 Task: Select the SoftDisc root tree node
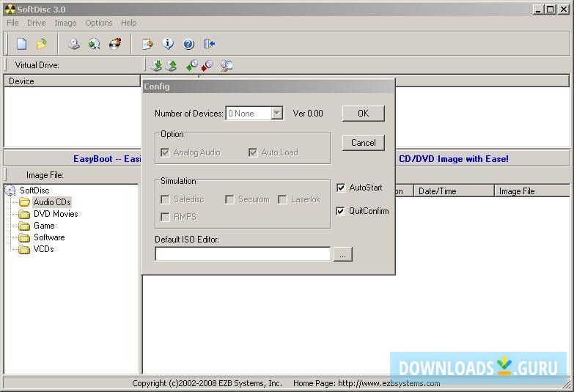coord(34,191)
